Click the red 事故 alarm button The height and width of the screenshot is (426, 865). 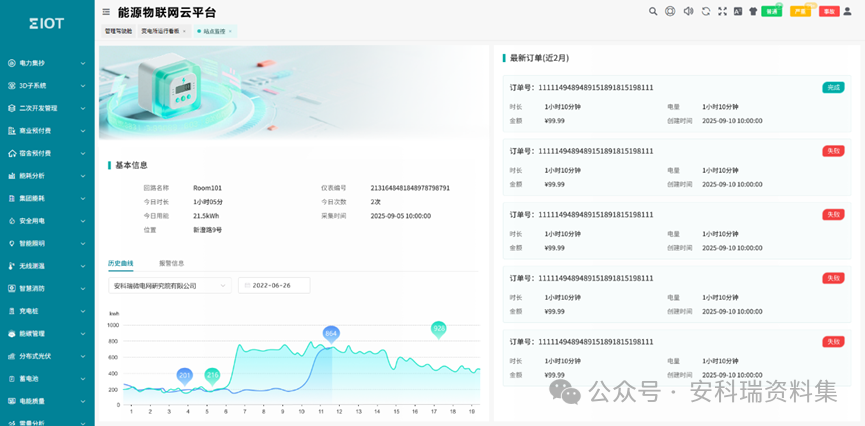[829, 12]
